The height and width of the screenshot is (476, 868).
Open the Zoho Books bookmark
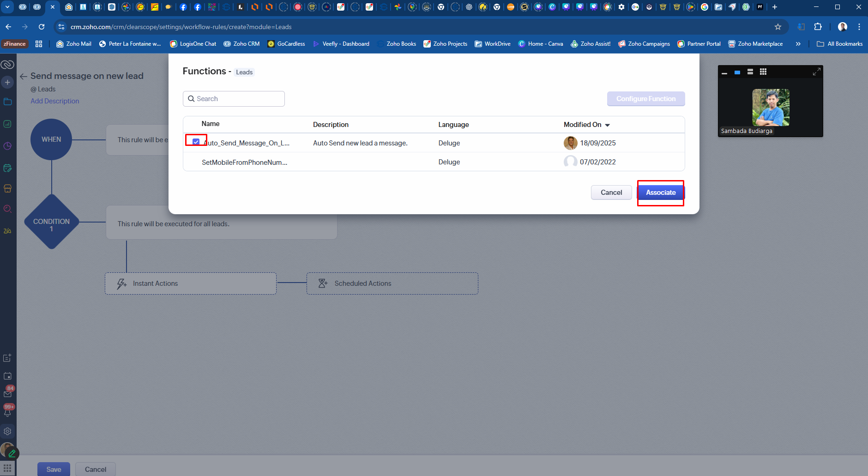click(397, 44)
